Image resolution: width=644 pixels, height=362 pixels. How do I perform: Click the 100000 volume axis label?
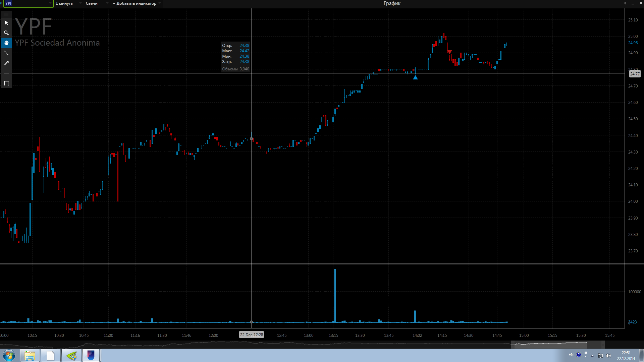635,292
